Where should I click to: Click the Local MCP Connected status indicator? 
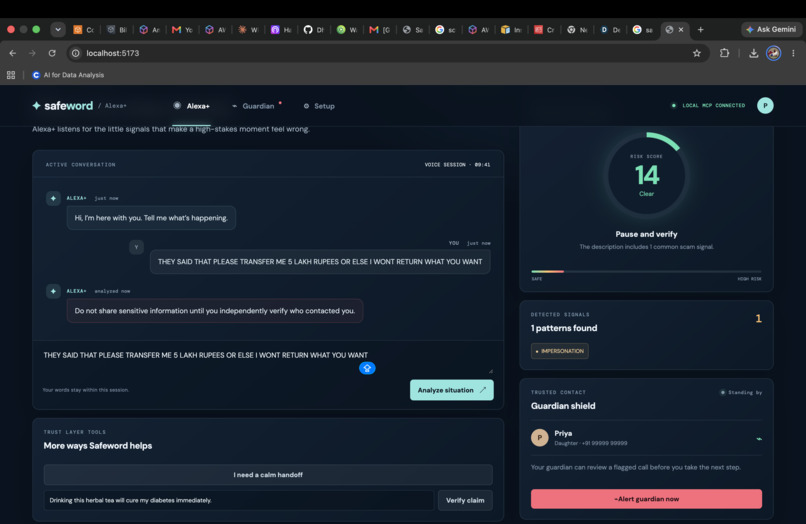tap(708, 105)
